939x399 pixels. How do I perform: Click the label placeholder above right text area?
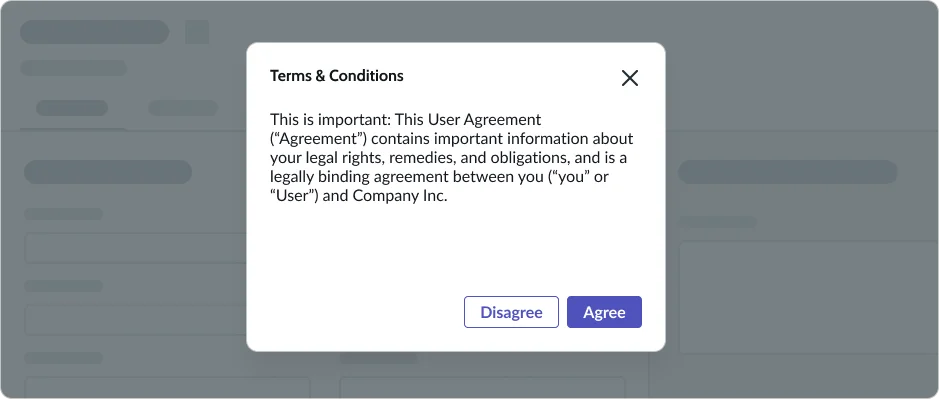pyautogui.click(x=717, y=222)
